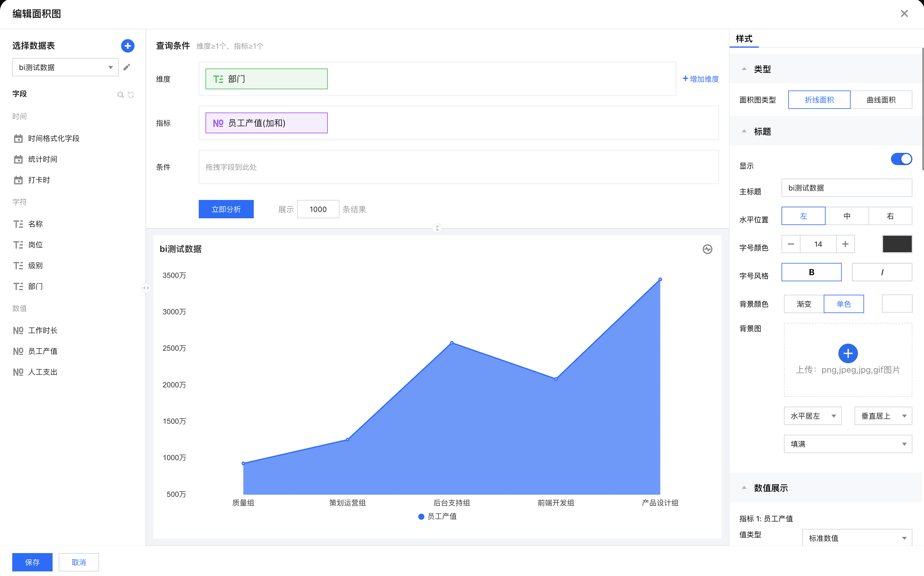Click the refresh fields icon

131,94
